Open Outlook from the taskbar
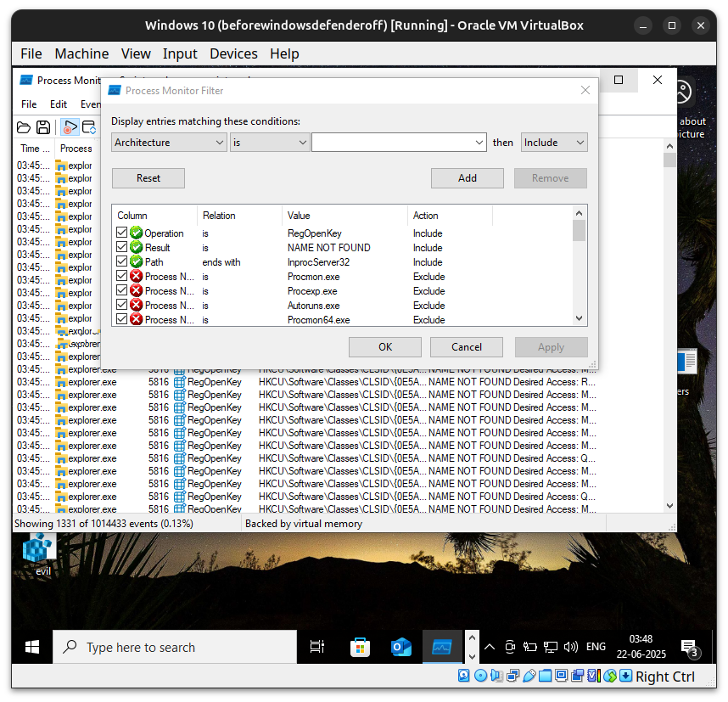The height and width of the screenshot is (702, 728). pos(400,647)
